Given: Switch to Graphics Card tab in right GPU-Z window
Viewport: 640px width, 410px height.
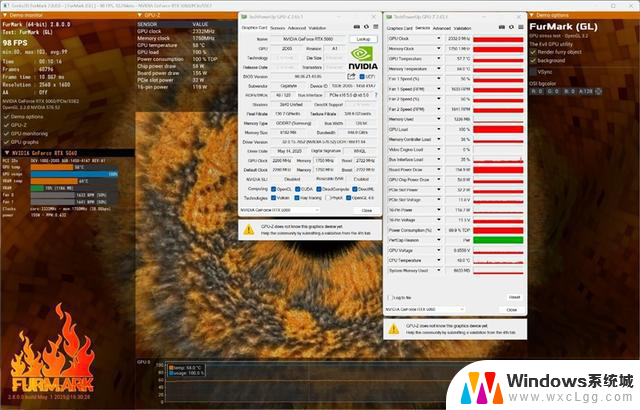Looking at the screenshot, I should 400,28.
